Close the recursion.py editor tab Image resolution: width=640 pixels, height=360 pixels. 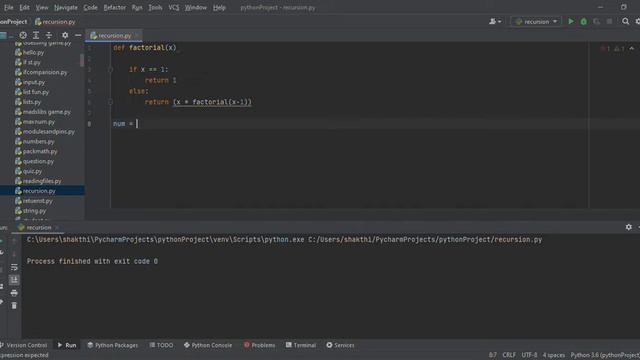(x=137, y=36)
